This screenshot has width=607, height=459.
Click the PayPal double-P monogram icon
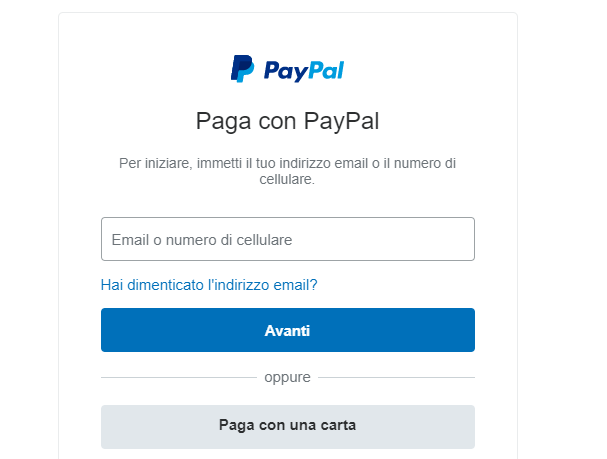[x=242, y=69]
